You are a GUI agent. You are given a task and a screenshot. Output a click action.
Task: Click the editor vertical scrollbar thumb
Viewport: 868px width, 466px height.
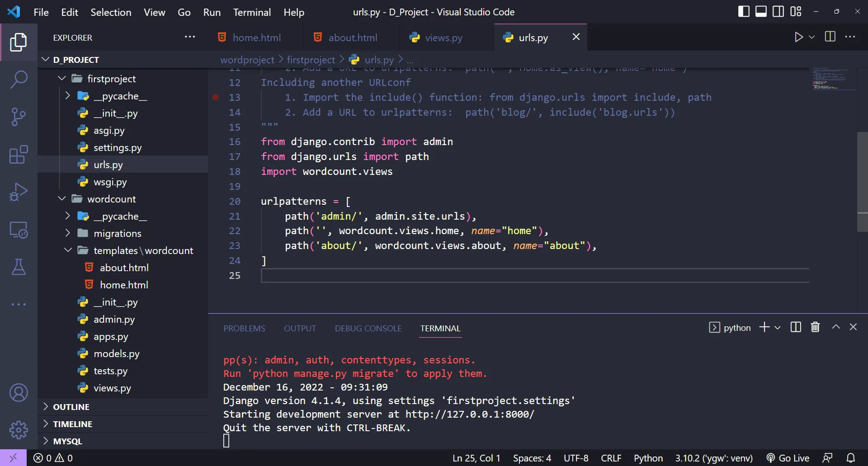862,182
